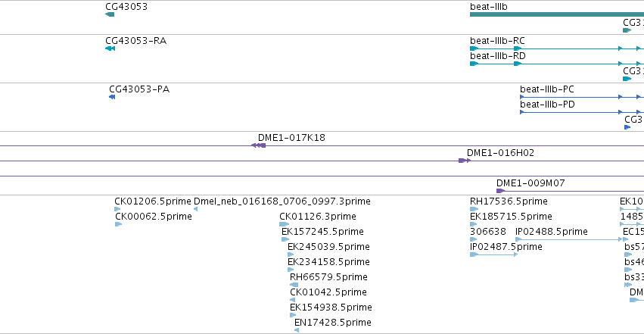Click the RH66579.5prime EST arrow
This screenshot has width=644, height=334.
[x=294, y=285]
